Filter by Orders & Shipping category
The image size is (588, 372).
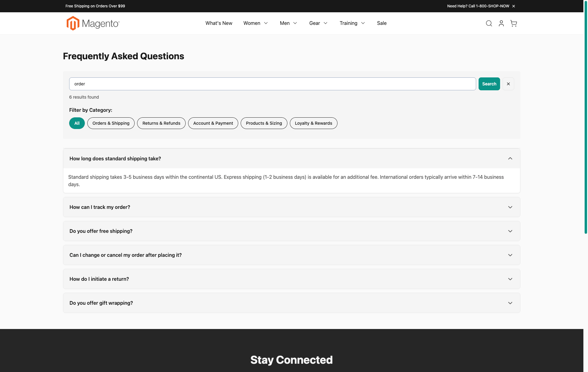pyautogui.click(x=111, y=123)
